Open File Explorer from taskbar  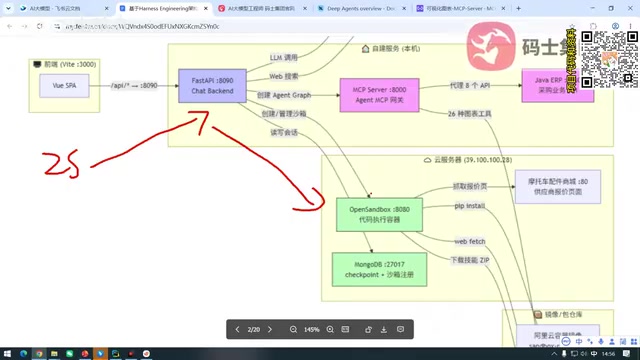[x=54, y=353]
